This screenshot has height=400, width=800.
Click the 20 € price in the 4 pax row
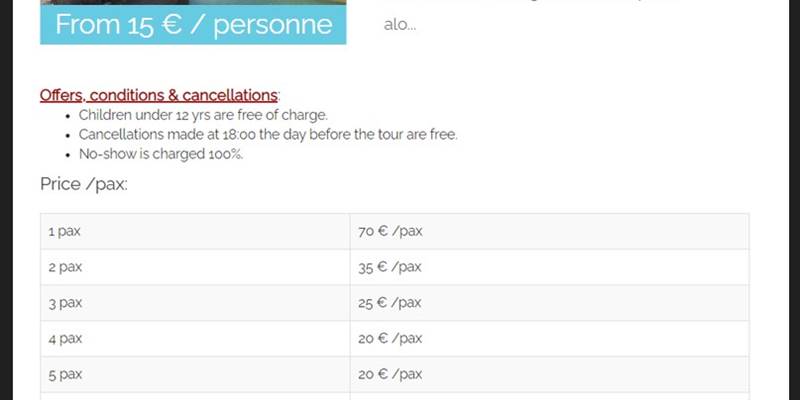point(390,339)
